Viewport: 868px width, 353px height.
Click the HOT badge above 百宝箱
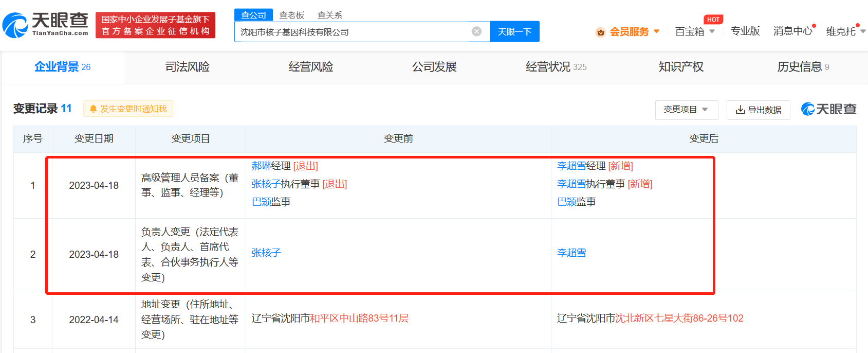(x=713, y=20)
